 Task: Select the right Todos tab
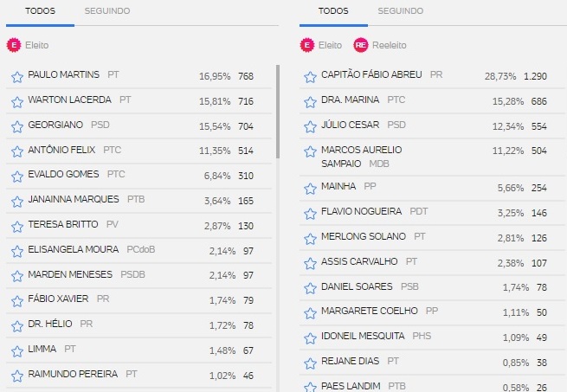pos(333,11)
